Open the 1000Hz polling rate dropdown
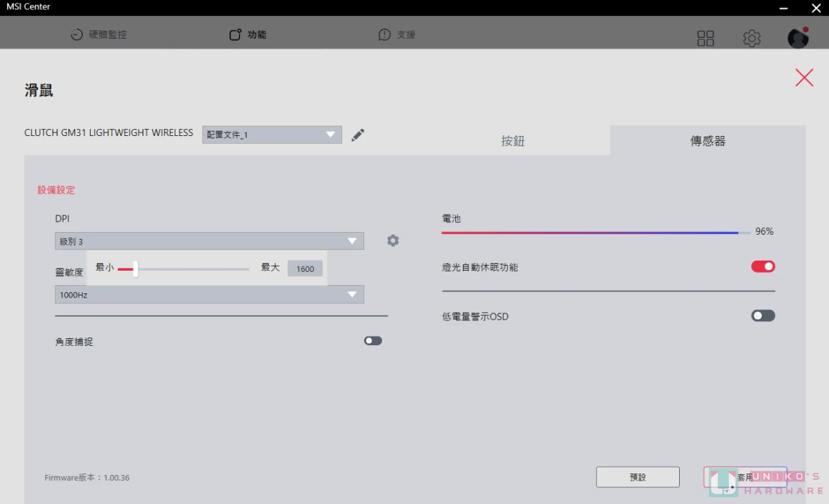This screenshot has height=504, width=829. coord(209,295)
